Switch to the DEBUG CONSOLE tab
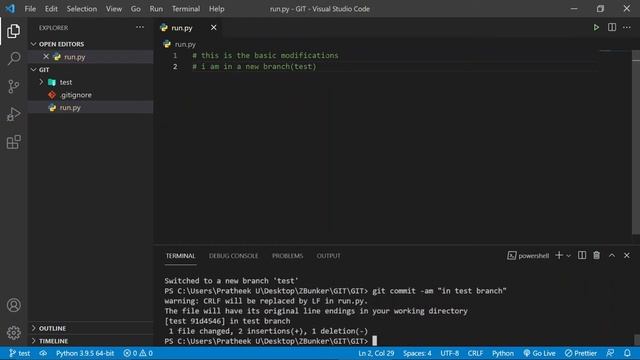This screenshot has width=640, height=360. [x=233, y=256]
